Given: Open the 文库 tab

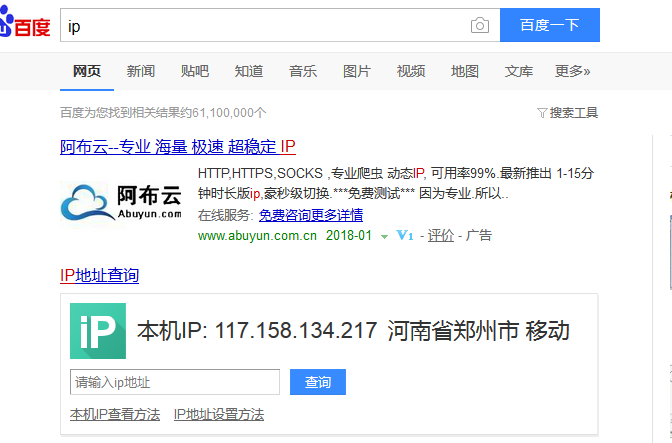Looking at the screenshot, I should tap(519, 71).
